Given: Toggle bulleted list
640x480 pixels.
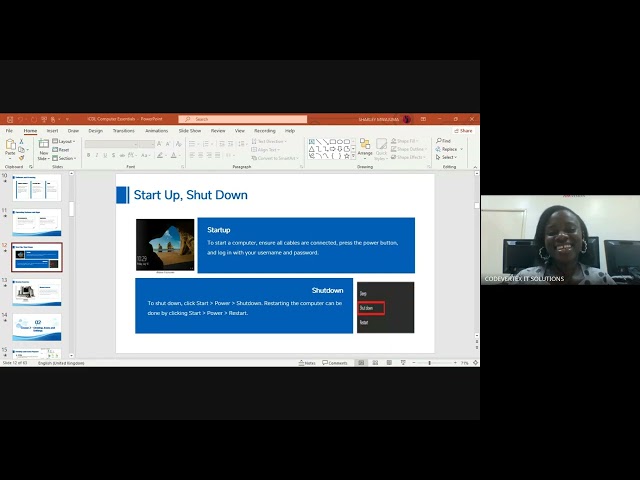Looking at the screenshot, I should 193,144.
